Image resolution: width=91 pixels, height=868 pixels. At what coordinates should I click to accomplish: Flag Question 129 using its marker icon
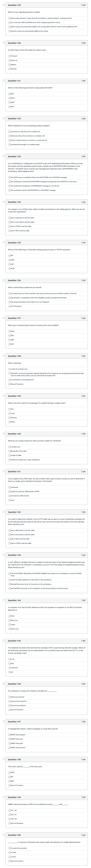point(3,5)
